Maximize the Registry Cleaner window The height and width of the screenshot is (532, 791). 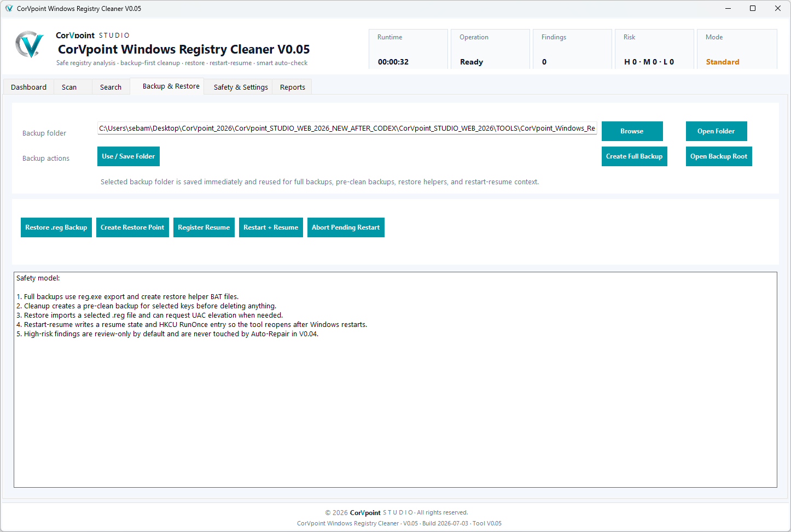(753, 8)
